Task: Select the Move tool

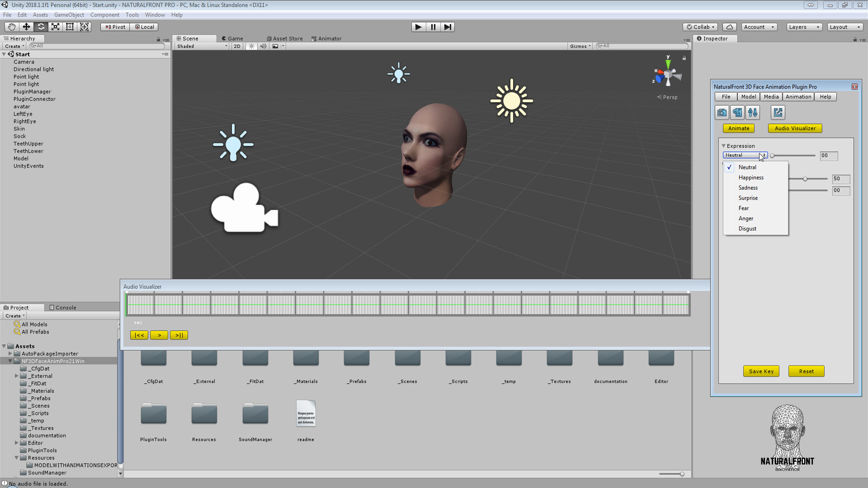Action: click(x=26, y=27)
